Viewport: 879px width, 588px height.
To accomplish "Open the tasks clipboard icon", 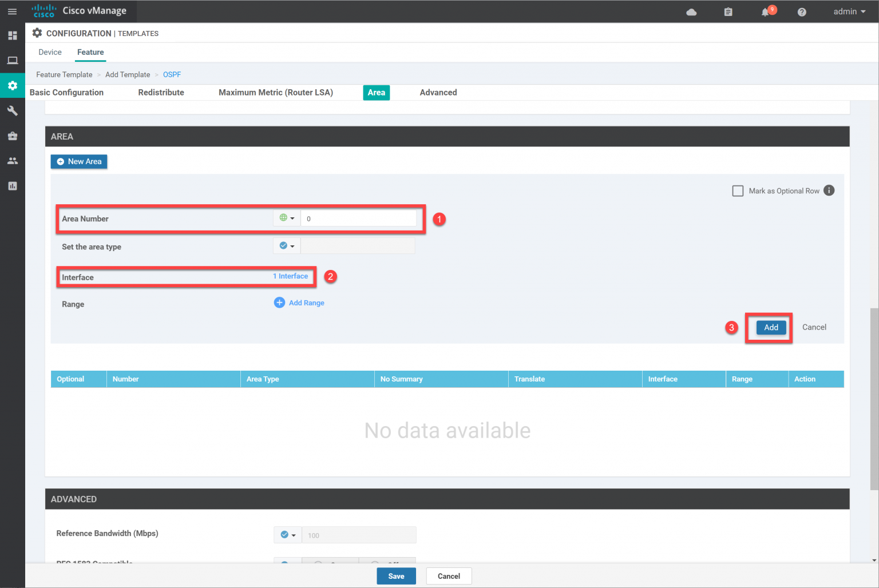I will tap(728, 11).
